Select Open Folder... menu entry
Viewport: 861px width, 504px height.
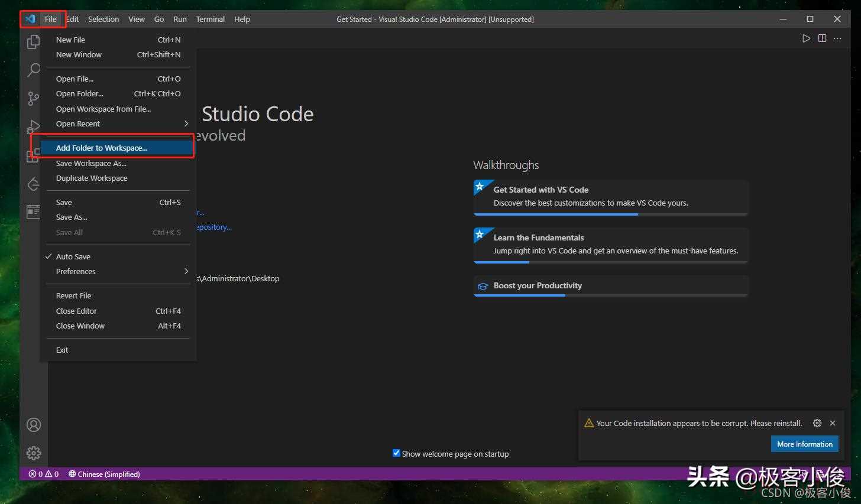pos(118,93)
